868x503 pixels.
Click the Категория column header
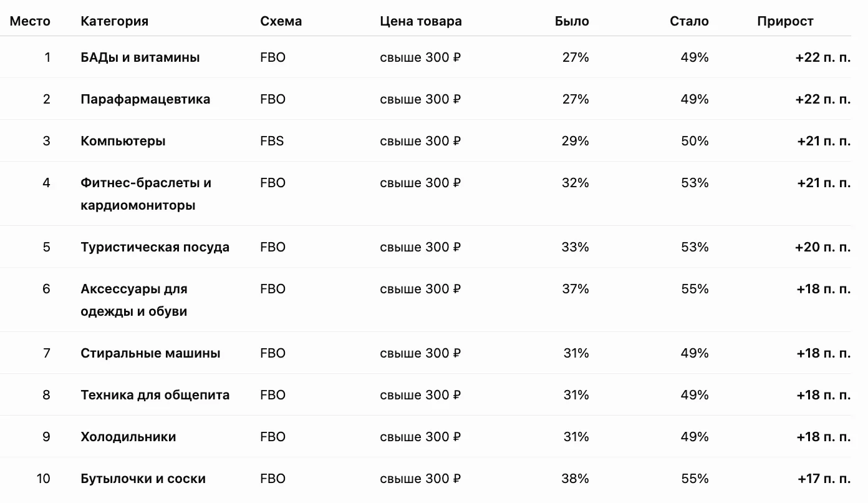pos(114,21)
